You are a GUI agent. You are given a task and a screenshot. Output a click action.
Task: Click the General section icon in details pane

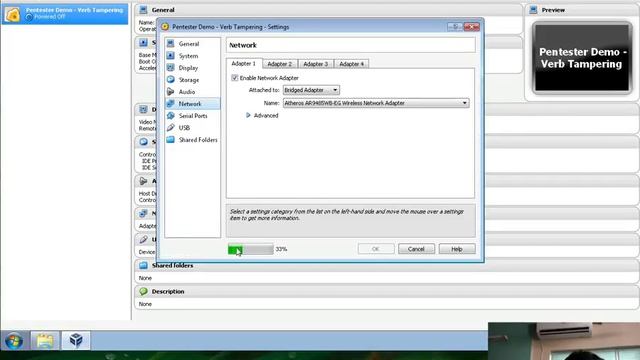pos(143,9)
